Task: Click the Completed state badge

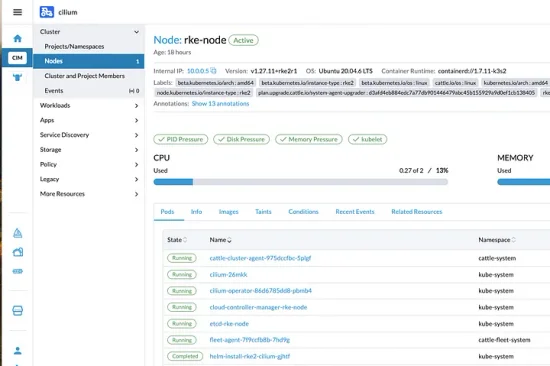Action: [x=185, y=356]
